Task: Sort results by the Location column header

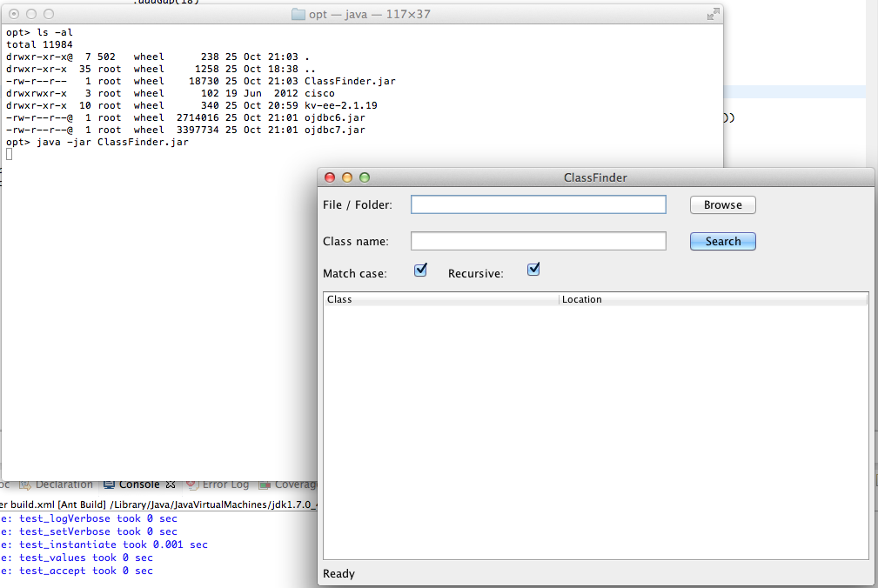Action: click(x=714, y=299)
